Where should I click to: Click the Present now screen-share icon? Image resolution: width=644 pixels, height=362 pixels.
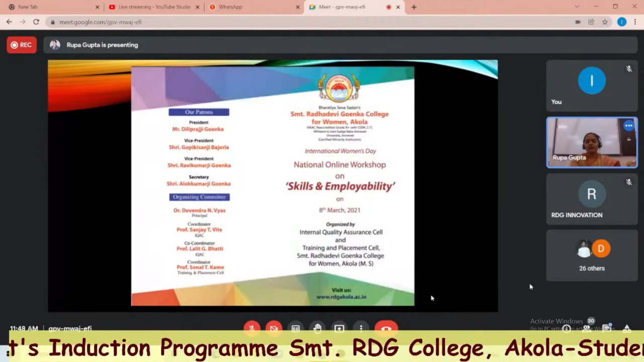(339, 328)
